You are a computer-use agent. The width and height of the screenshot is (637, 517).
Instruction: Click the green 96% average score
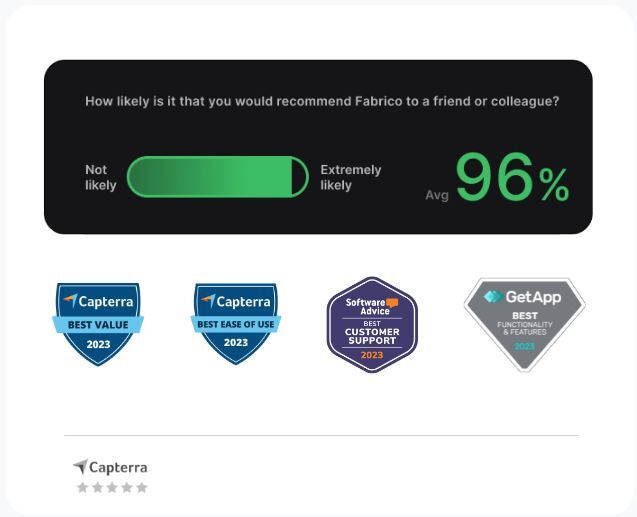tap(512, 179)
